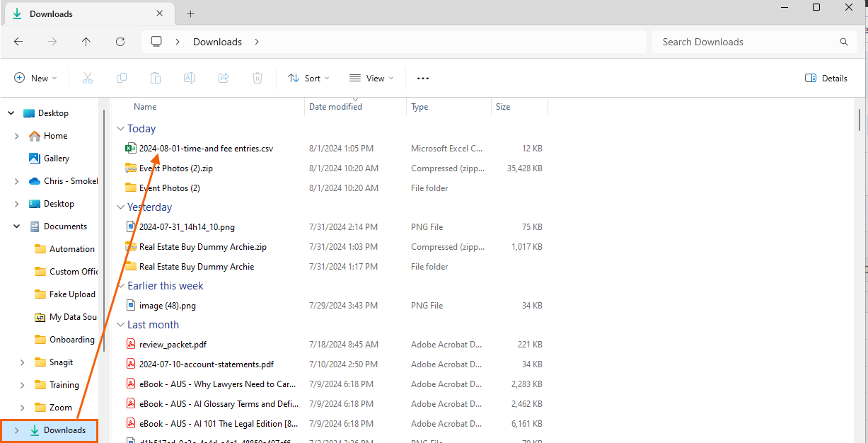Click the chevron after Downloads in address bar
Image resolution: width=868 pixels, height=443 pixels.
(x=257, y=42)
